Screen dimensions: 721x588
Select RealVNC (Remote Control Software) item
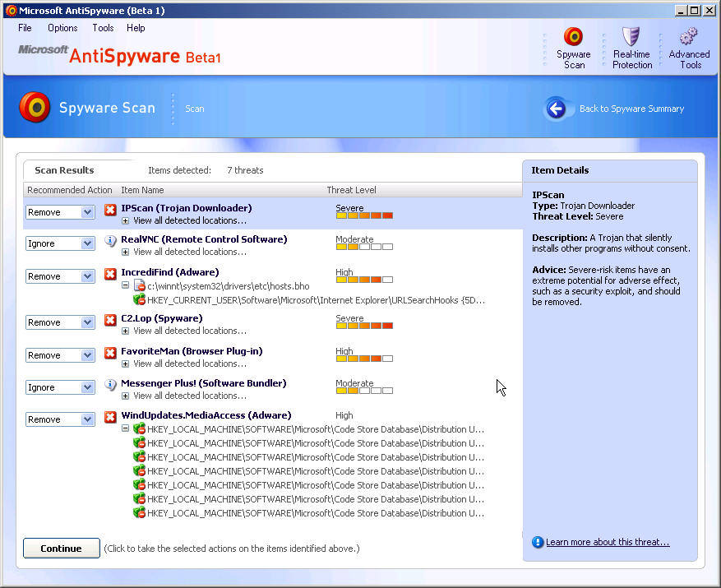204,239
